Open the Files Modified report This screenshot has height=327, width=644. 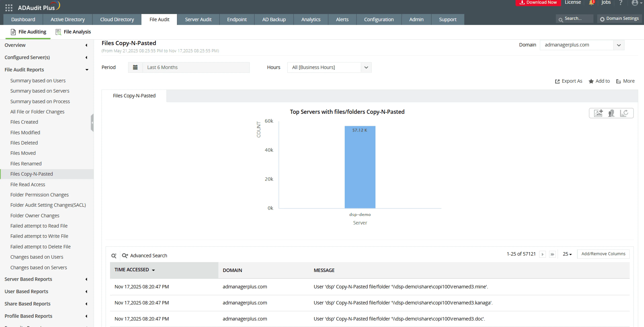[25, 133]
